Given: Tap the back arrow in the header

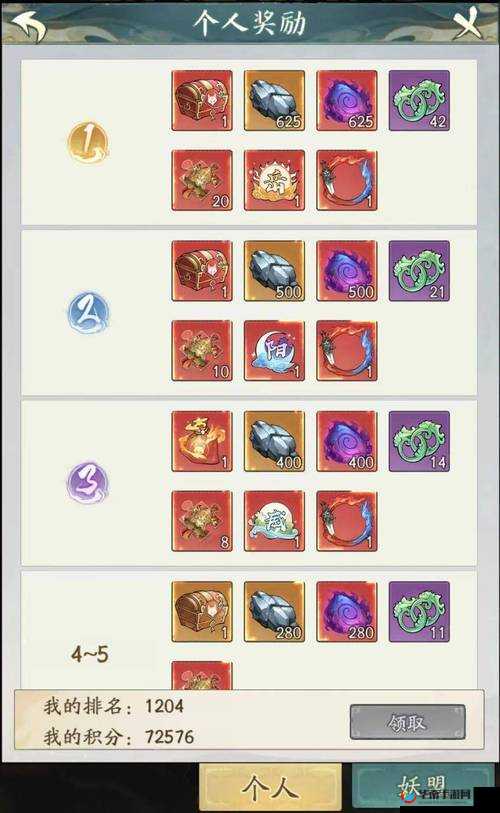Looking at the screenshot, I should pos(29,25).
